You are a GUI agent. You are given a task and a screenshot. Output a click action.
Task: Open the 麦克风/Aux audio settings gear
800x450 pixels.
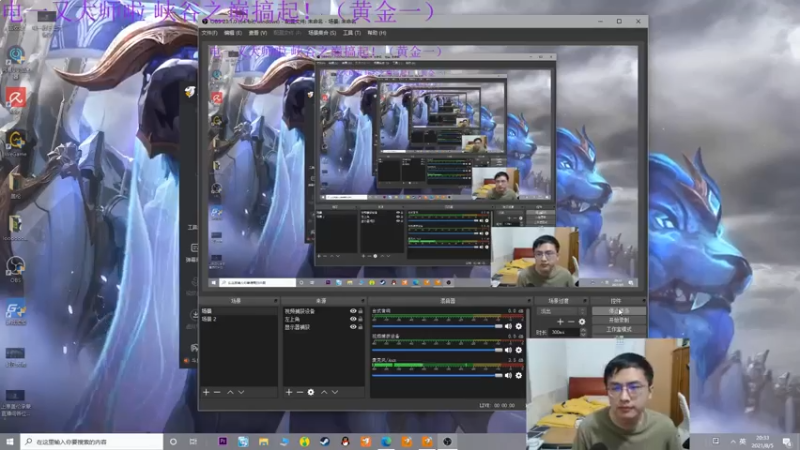[518, 375]
